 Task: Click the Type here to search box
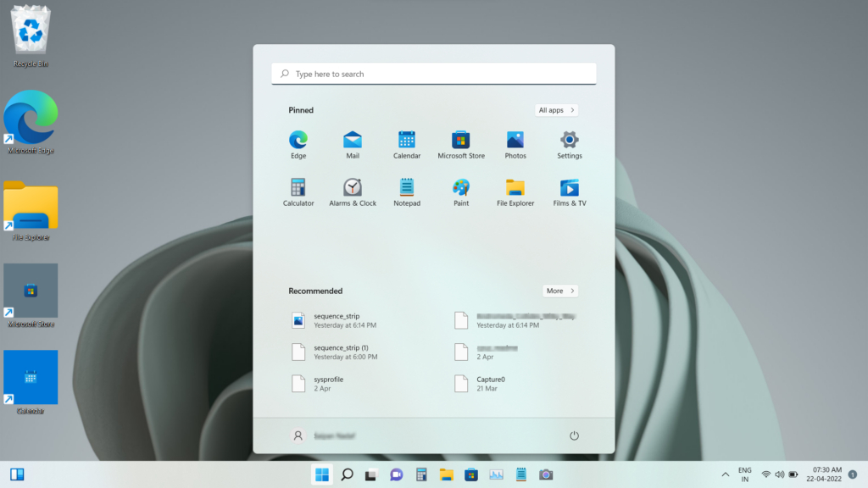(x=434, y=74)
